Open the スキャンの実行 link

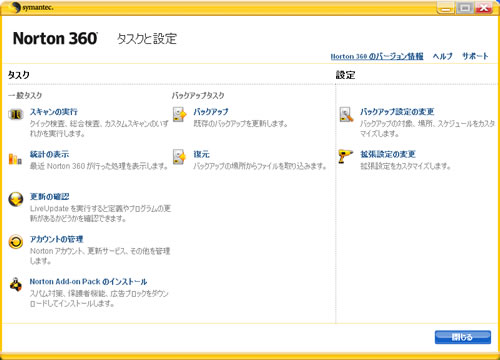click(54, 112)
